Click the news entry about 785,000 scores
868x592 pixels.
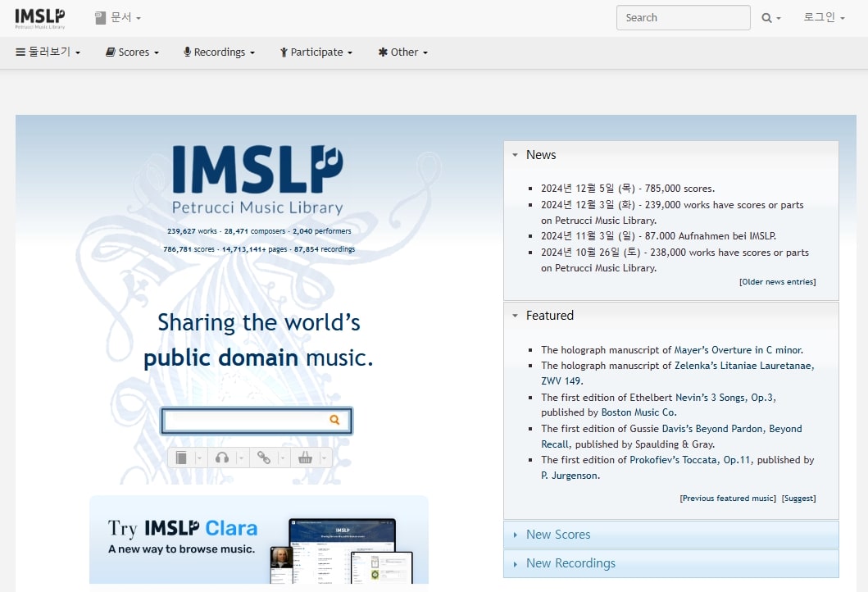tap(628, 189)
